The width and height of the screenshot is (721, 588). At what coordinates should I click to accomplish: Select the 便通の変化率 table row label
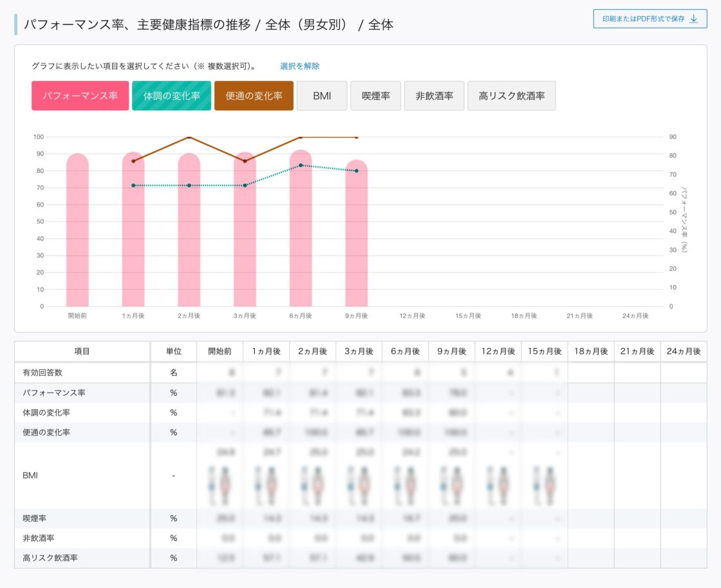coord(46,432)
